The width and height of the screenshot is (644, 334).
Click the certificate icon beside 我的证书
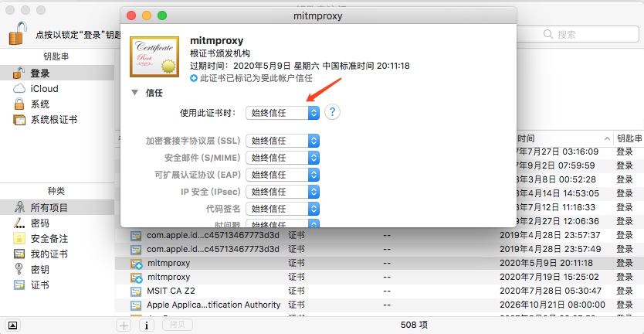pos(19,254)
